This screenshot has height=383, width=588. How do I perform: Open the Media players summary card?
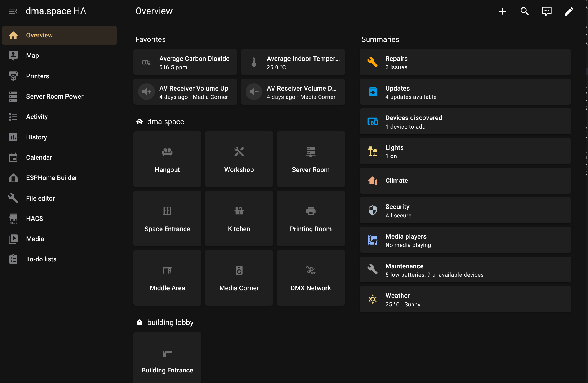[465, 240]
